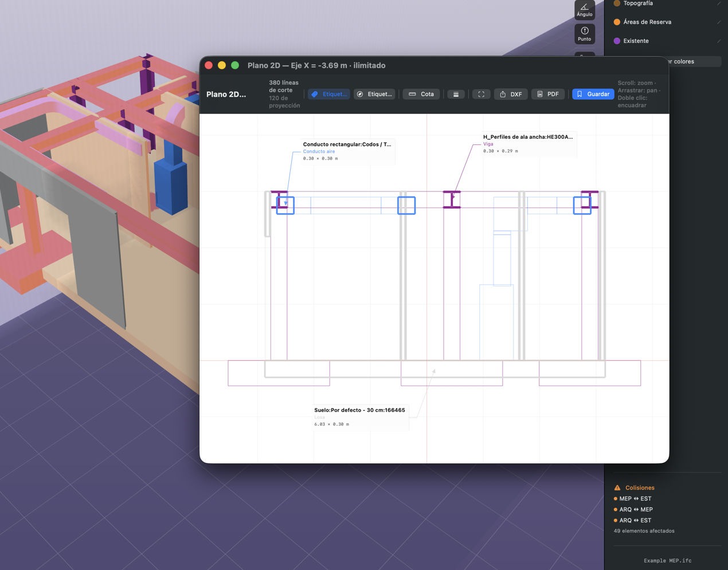Activate the Cota dimension tool
Viewport: 728px width, 570px height.
click(421, 94)
